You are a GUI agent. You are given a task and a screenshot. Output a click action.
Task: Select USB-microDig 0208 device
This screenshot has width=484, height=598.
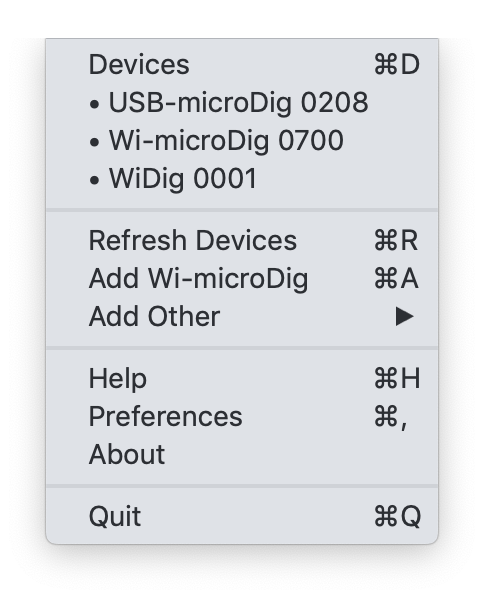242,102
